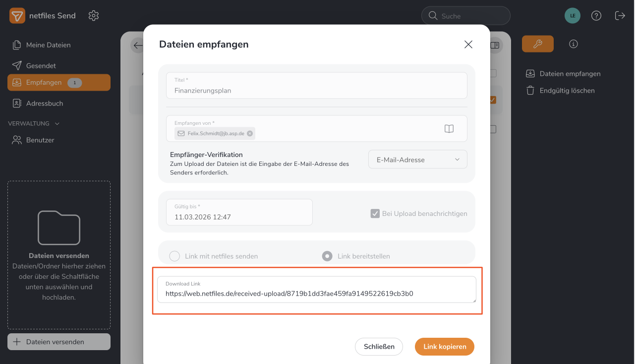Open the info circle icon panel

click(x=574, y=44)
